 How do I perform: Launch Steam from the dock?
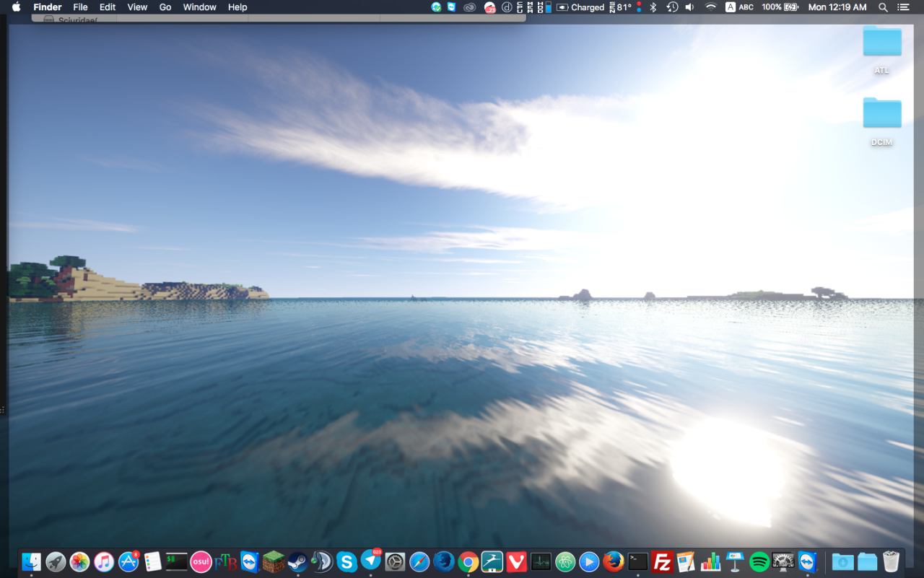coord(297,561)
